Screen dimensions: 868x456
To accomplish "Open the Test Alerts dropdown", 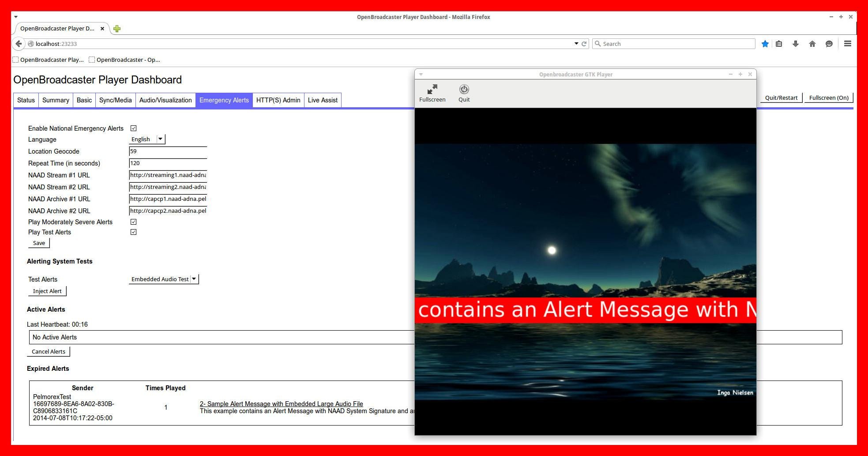I will click(194, 279).
